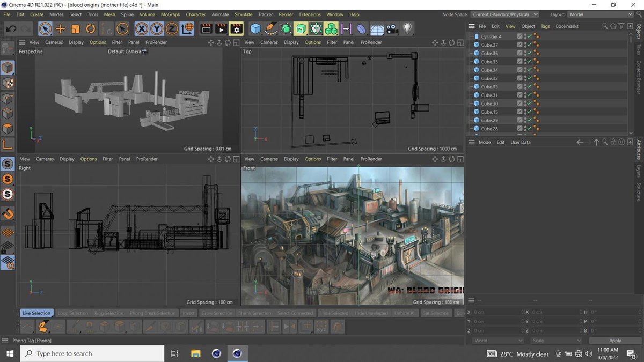Image resolution: width=644 pixels, height=362 pixels.
Task: Select Cube.34 in the Object Manager
Action: [x=489, y=70]
